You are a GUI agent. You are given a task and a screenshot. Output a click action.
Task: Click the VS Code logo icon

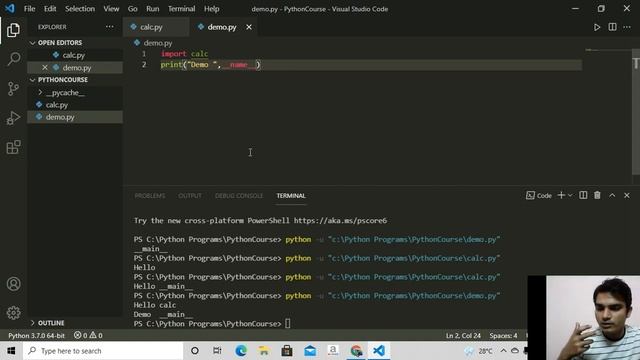pyautogui.click(x=10, y=8)
